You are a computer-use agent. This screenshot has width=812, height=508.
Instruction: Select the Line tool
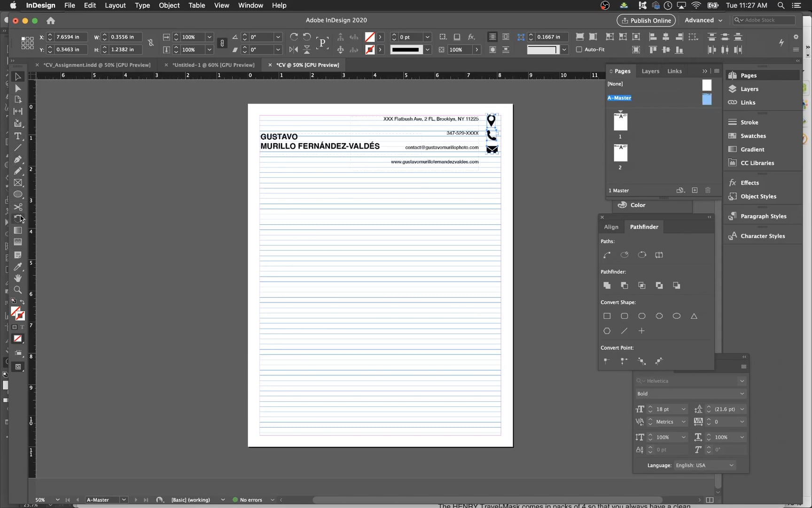click(x=18, y=148)
